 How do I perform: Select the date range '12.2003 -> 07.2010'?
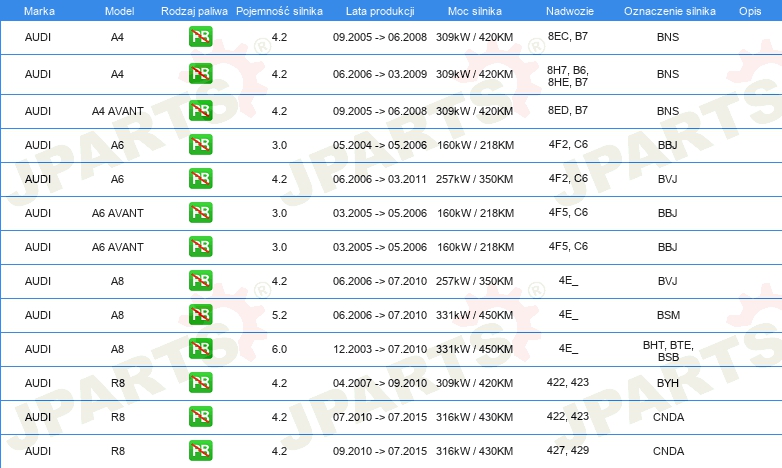(x=380, y=349)
